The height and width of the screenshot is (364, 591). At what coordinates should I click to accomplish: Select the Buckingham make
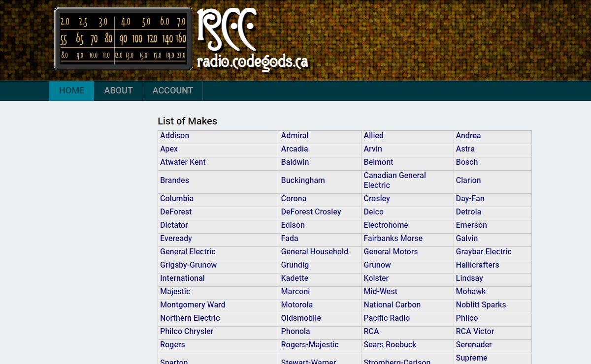point(303,181)
